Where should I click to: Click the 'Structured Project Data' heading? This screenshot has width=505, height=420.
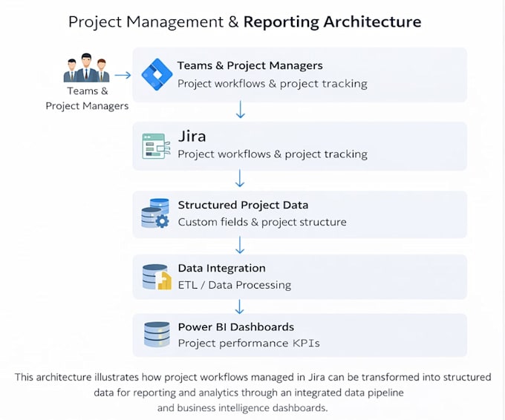[243, 205]
